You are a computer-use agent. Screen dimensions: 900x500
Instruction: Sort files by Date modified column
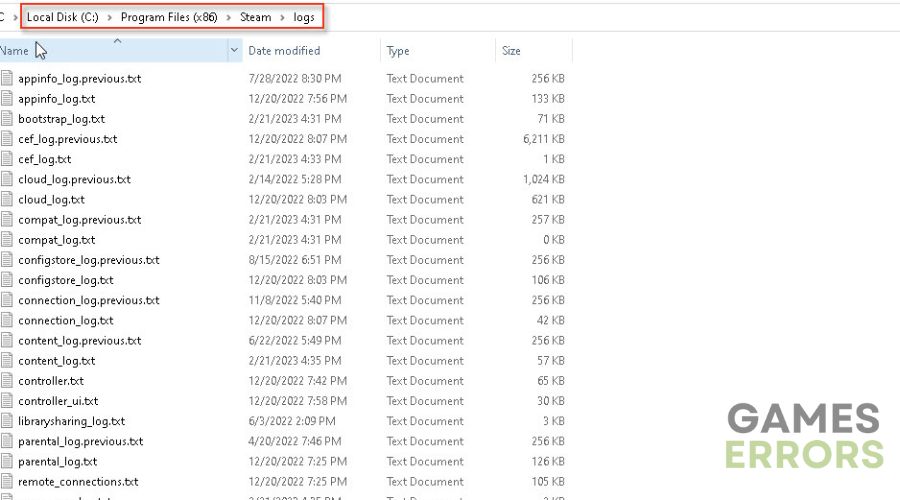(x=311, y=51)
